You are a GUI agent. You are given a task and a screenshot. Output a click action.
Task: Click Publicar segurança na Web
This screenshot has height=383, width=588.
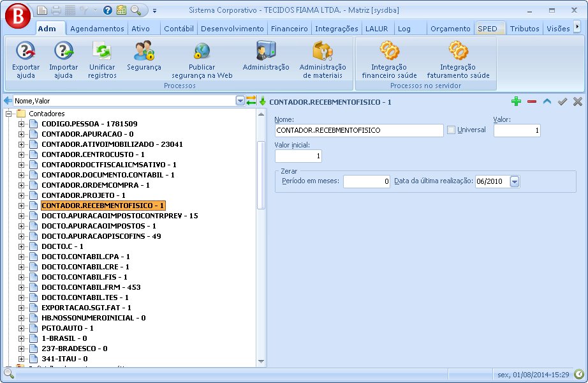click(x=202, y=52)
